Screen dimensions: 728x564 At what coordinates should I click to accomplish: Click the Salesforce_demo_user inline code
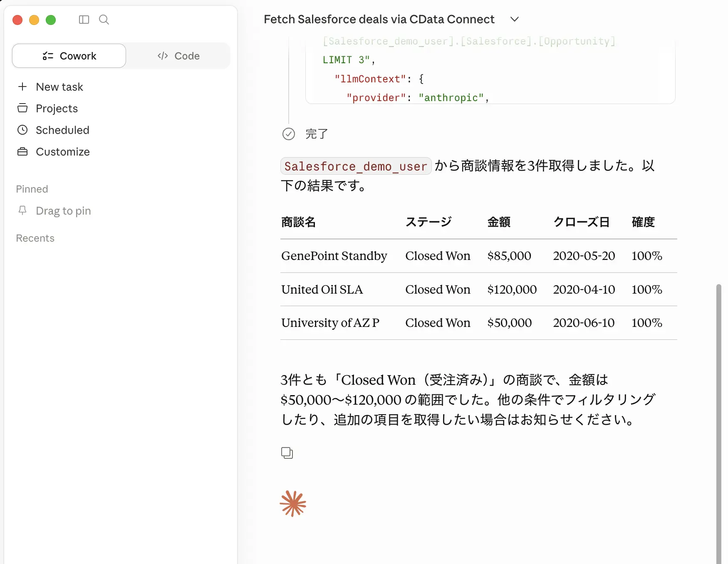356,166
